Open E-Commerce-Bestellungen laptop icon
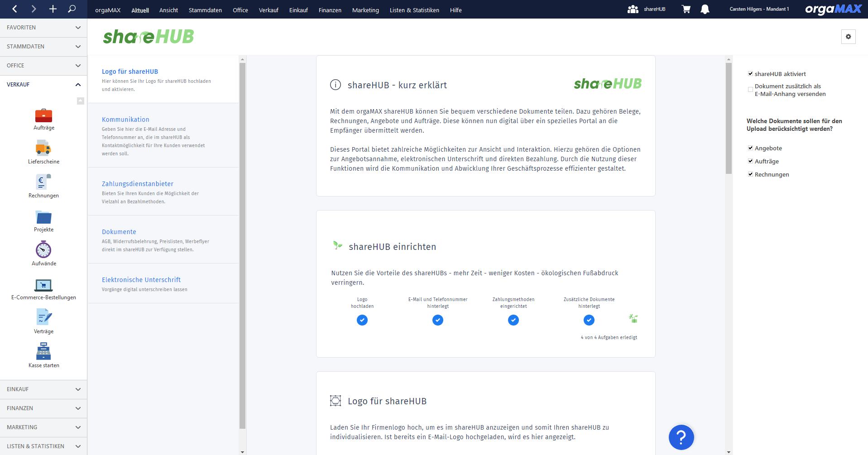 pos(43,285)
